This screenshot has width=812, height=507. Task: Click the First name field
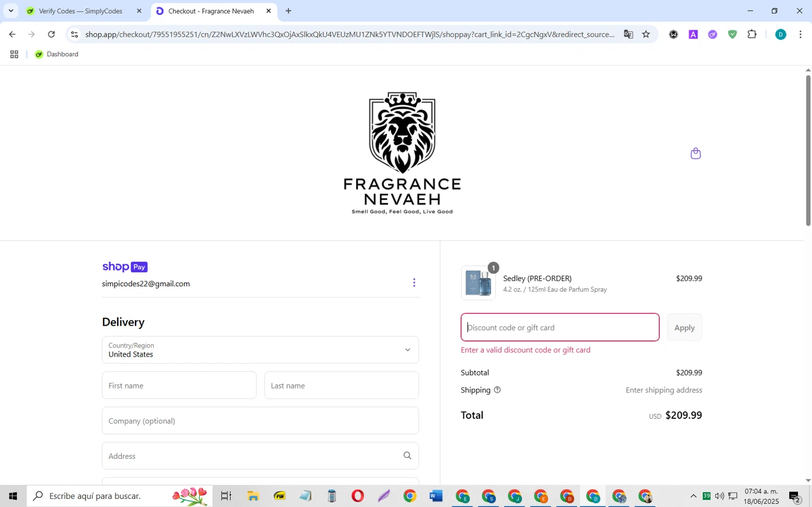coord(179,385)
